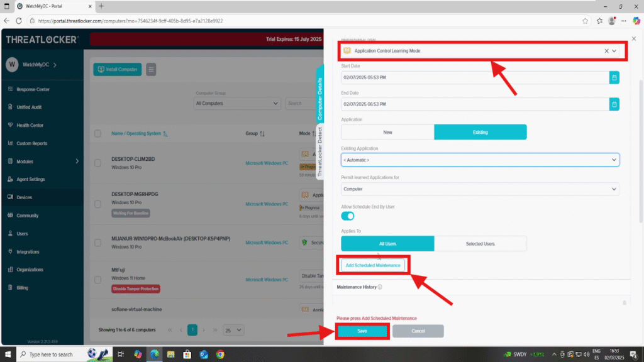This screenshot has width=644, height=362.
Task: Open the End Date calendar picker
Action: click(x=614, y=104)
